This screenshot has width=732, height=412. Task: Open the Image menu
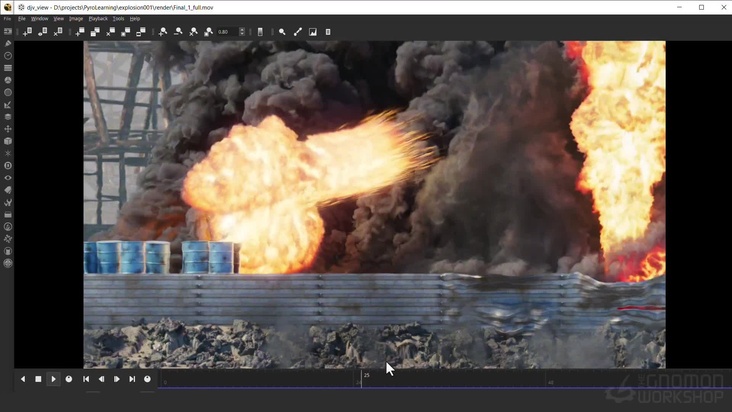76,19
